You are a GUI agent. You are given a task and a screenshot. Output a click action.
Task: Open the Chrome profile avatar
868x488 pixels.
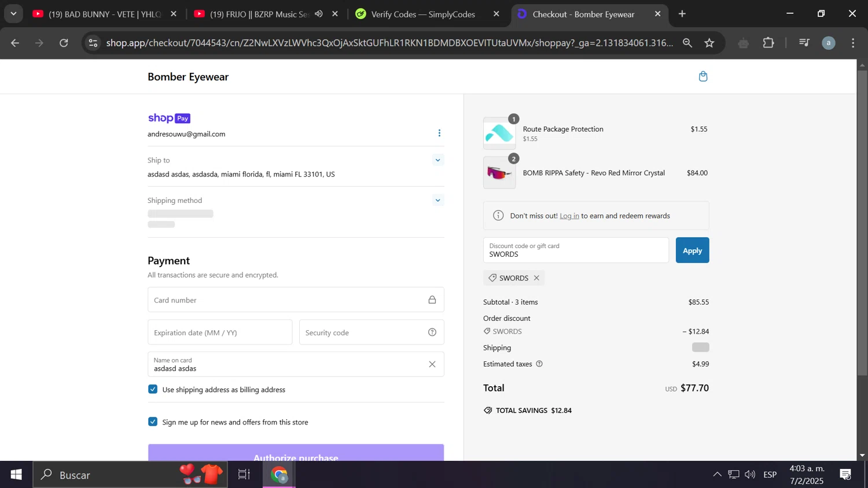829,43
